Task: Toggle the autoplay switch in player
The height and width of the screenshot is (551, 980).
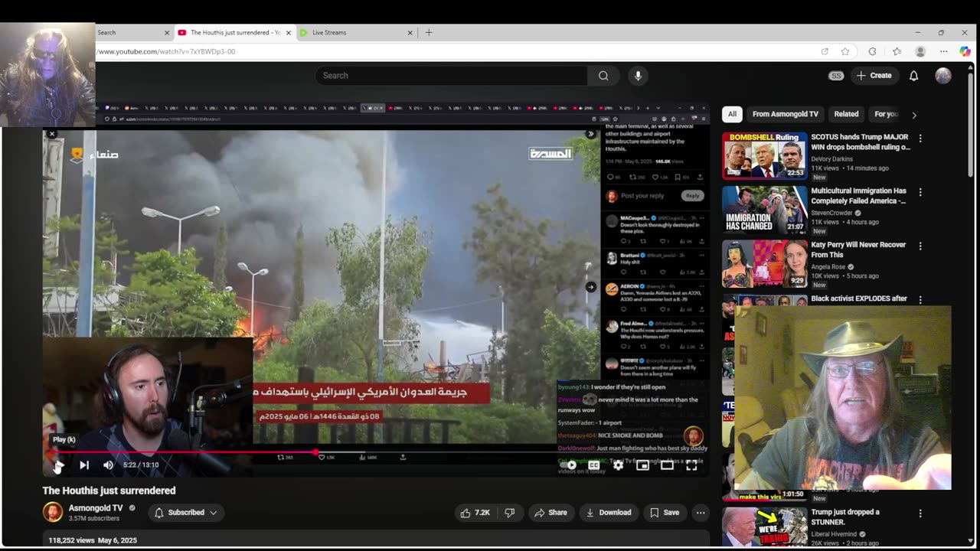Action: [x=569, y=465]
